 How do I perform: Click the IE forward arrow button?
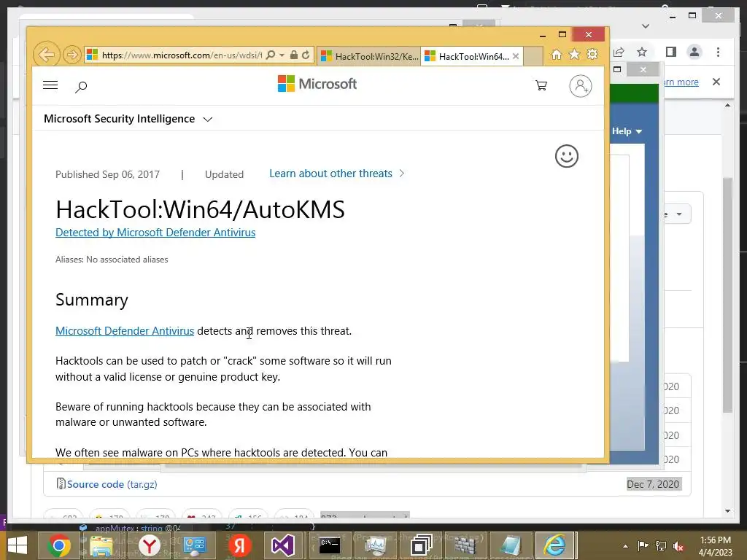71,55
